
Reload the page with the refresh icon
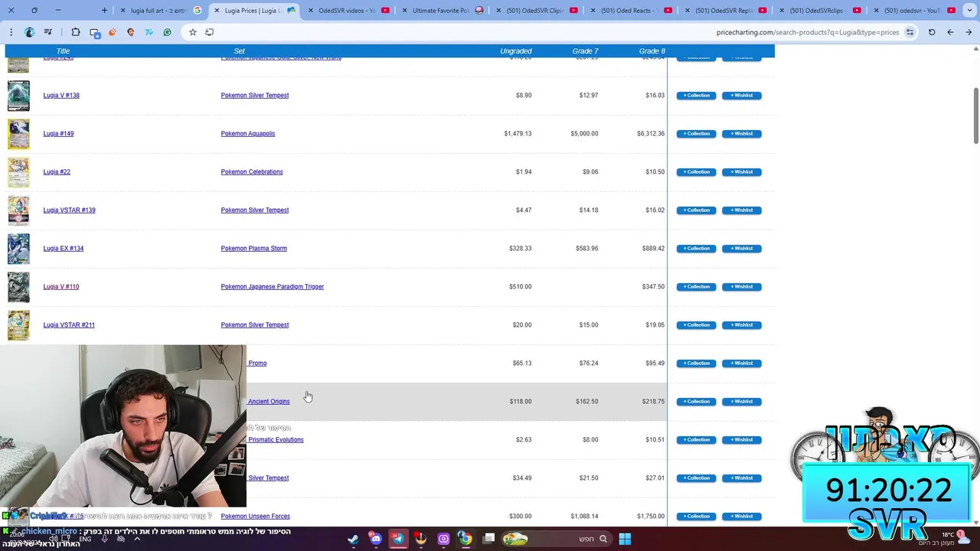click(x=932, y=32)
